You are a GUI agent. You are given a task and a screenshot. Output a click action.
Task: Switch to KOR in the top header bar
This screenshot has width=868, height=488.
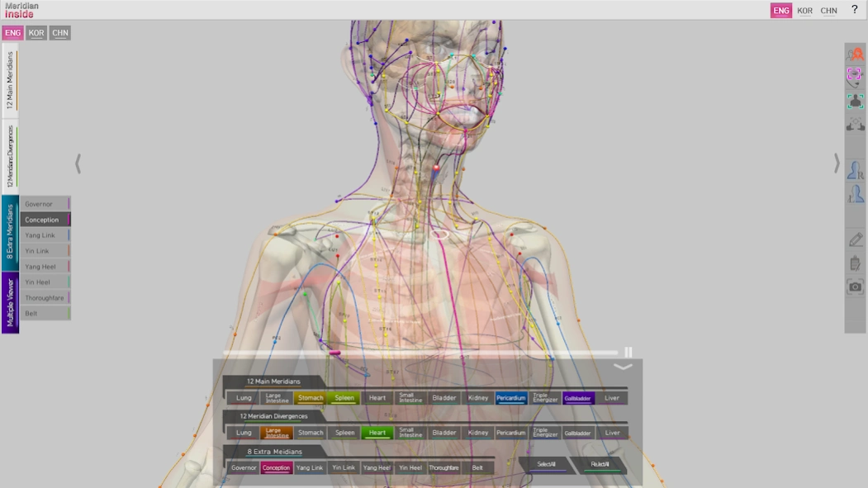(x=804, y=11)
